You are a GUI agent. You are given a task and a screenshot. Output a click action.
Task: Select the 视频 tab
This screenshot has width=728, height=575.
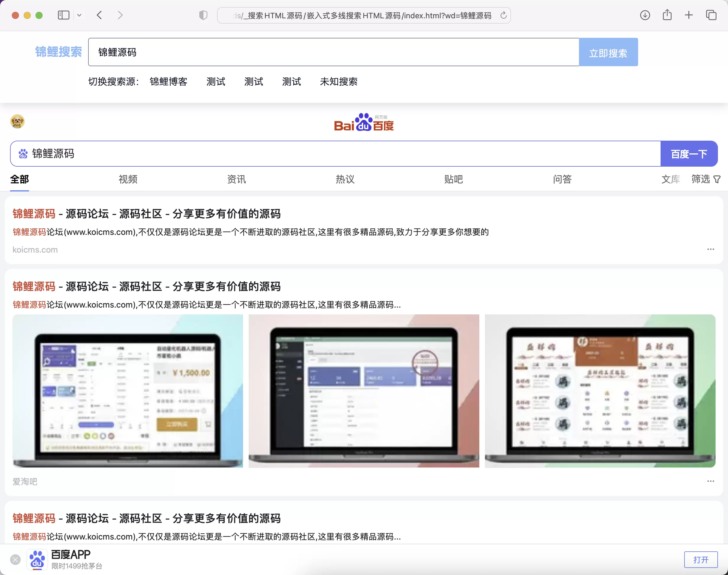(x=128, y=179)
